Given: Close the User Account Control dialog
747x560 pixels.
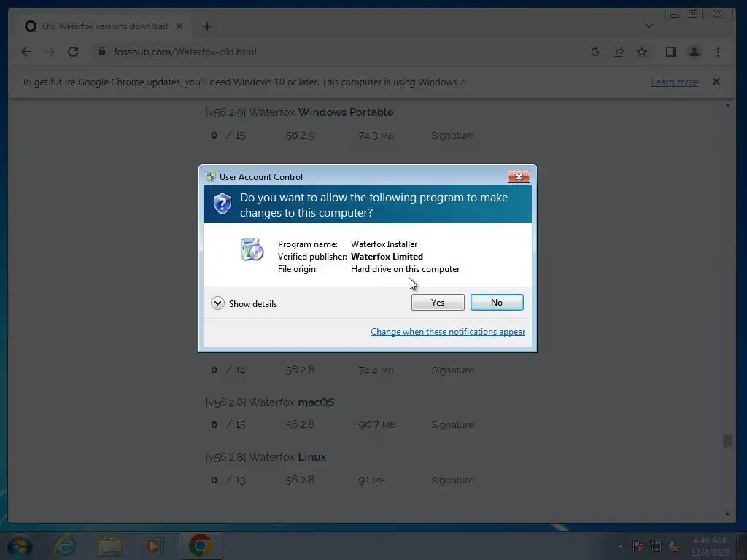Looking at the screenshot, I should point(519,176).
